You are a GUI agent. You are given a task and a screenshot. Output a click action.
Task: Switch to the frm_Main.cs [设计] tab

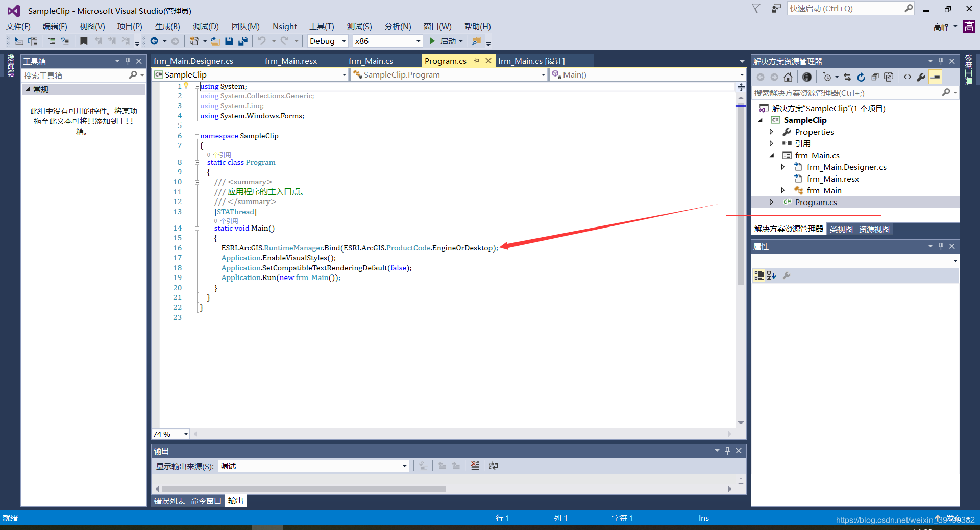[x=531, y=61]
